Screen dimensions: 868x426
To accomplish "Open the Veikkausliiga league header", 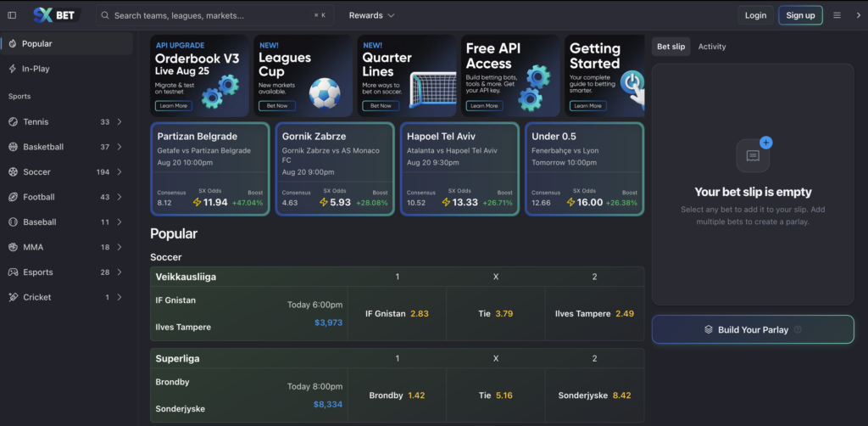I will pyautogui.click(x=186, y=277).
